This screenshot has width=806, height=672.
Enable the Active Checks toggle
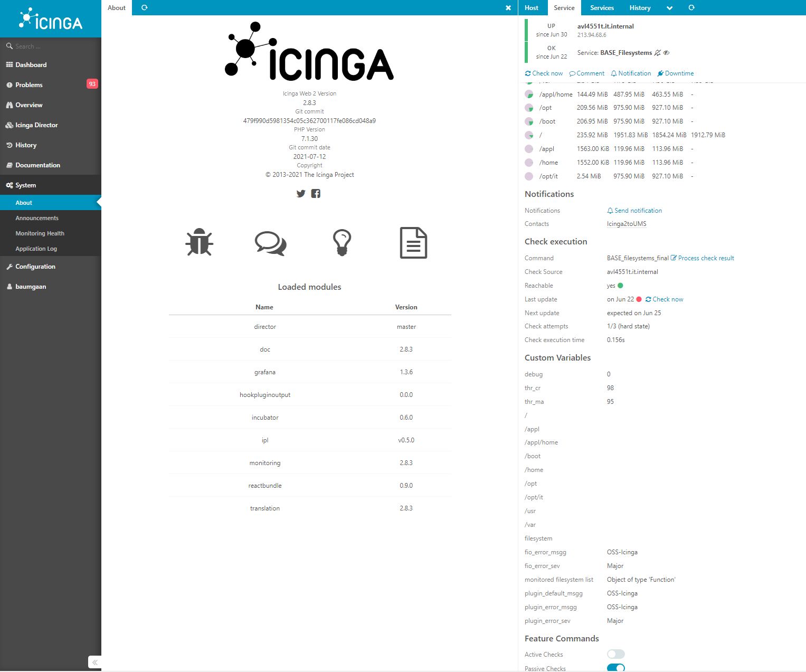pyautogui.click(x=615, y=654)
